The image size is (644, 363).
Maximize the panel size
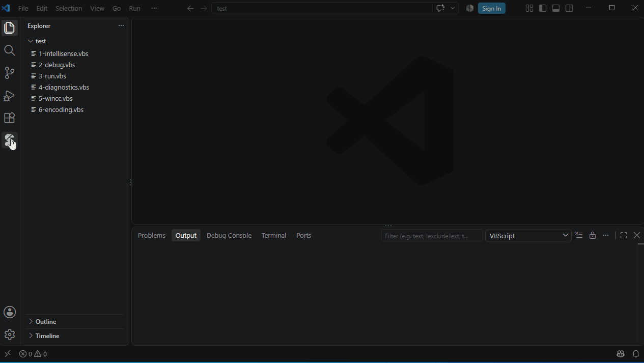coord(624,235)
